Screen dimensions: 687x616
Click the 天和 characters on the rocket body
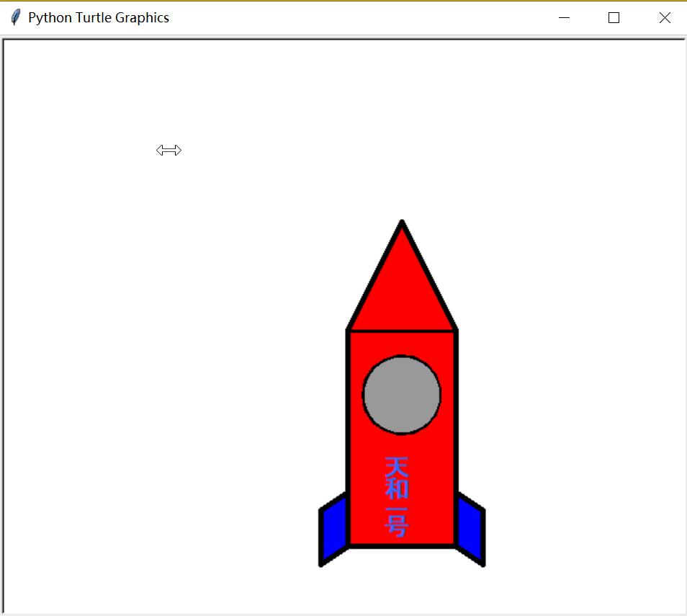[397, 478]
